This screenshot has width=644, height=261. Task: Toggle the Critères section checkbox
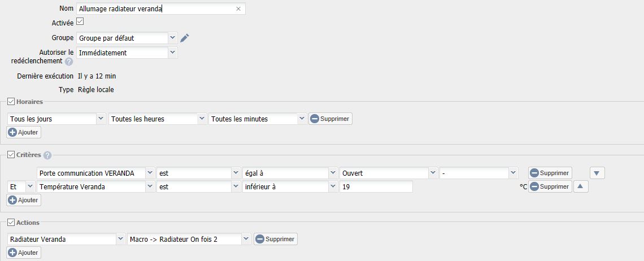click(11, 155)
